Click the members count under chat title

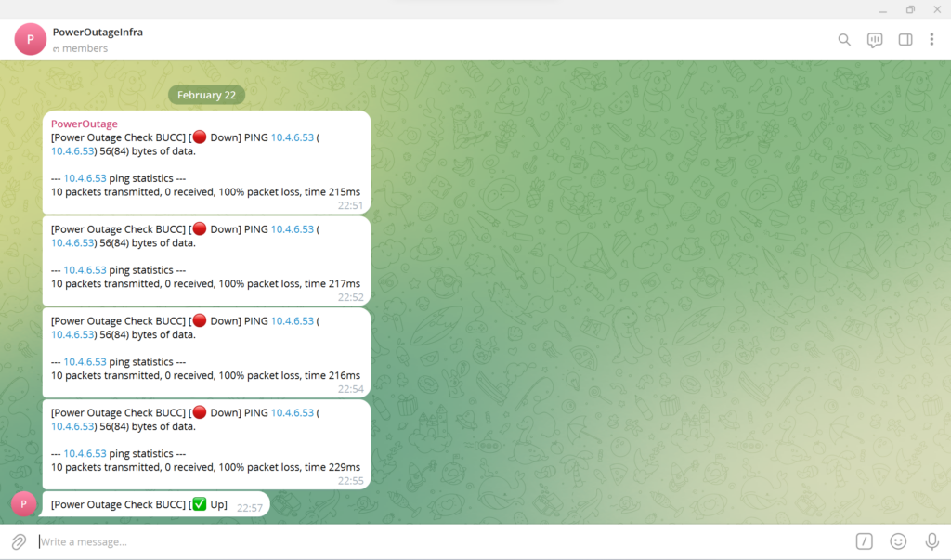(x=84, y=48)
